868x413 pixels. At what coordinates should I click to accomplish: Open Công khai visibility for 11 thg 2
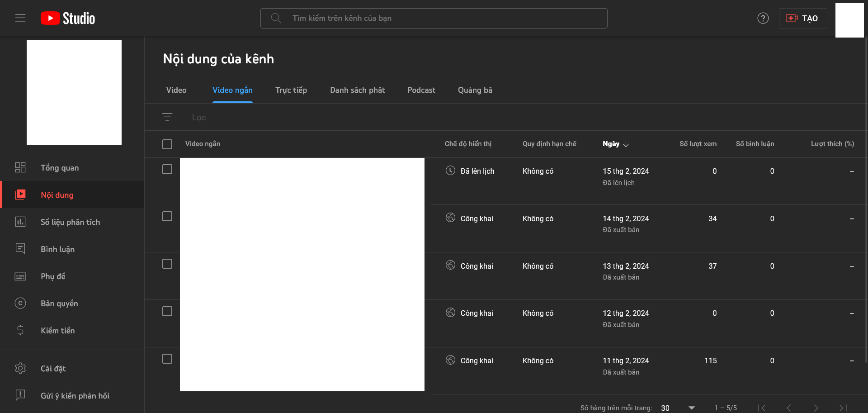point(477,361)
